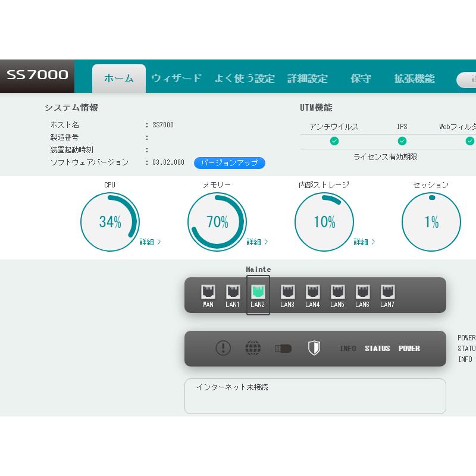Click the globe internet status icon
476x476 pixels.
(253, 348)
